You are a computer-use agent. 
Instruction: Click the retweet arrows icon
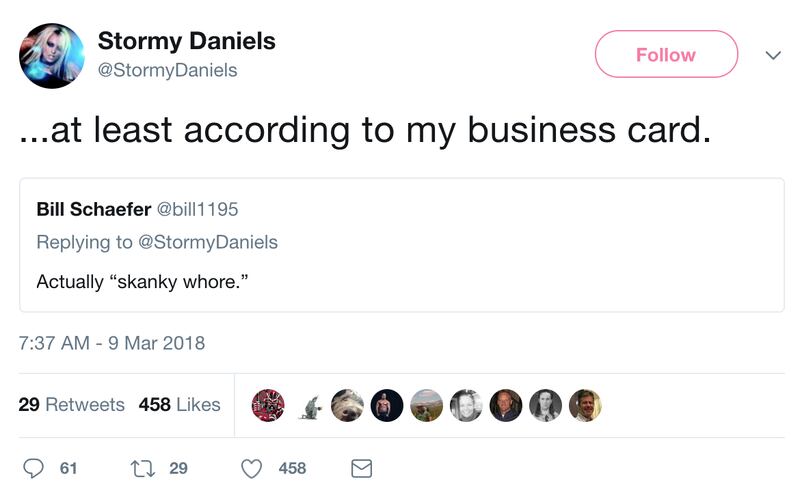click(141, 468)
